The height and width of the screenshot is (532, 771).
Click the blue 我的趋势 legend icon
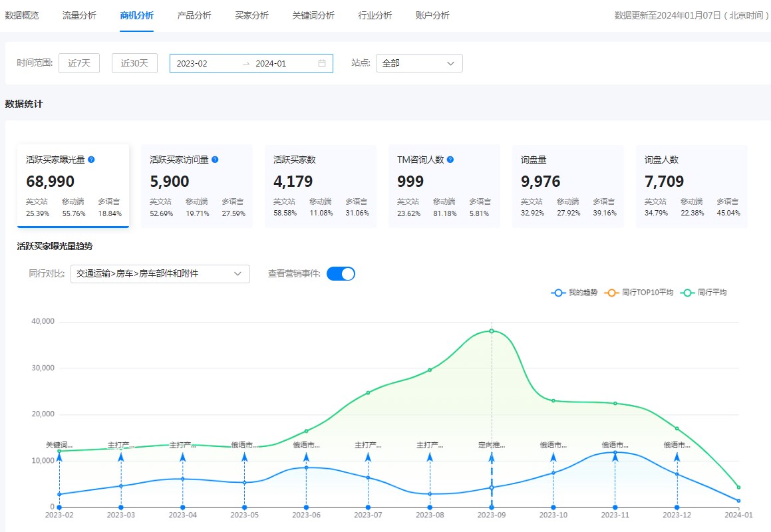click(557, 293)
